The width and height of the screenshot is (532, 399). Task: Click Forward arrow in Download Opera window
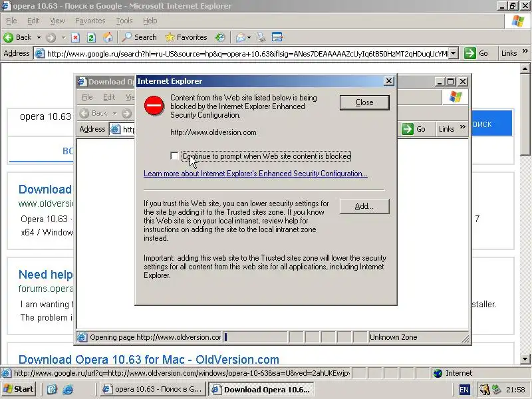[126, 113]
